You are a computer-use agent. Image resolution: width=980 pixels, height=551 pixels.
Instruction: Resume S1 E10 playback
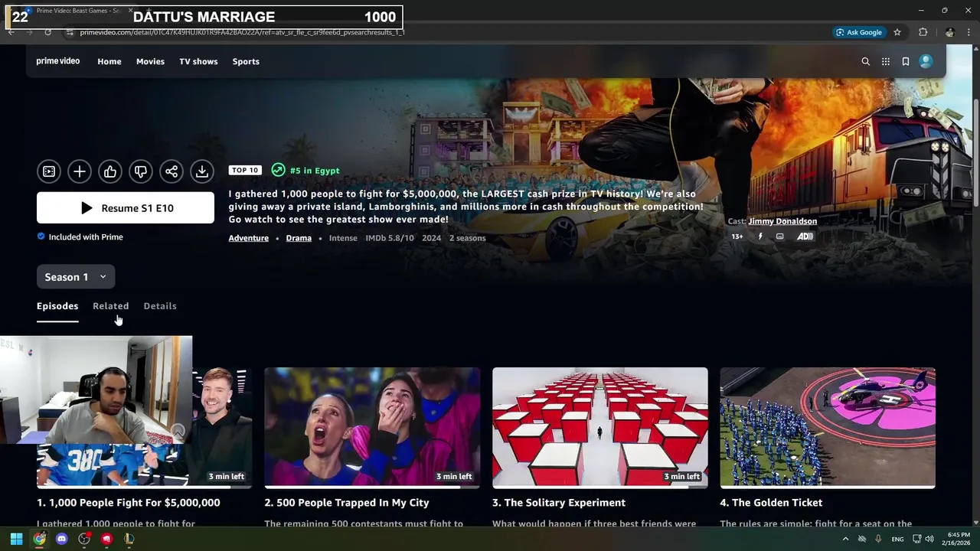[x=126, y=208]
